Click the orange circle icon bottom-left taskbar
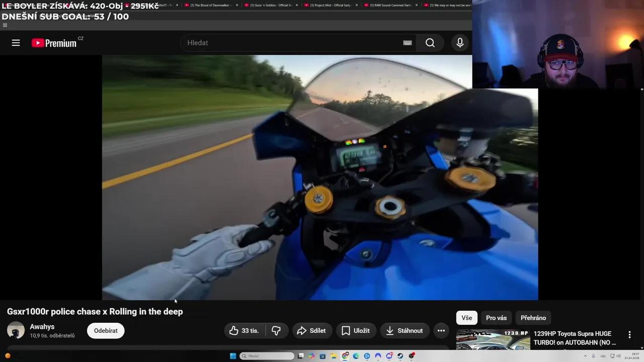 [x=8, y=356]
